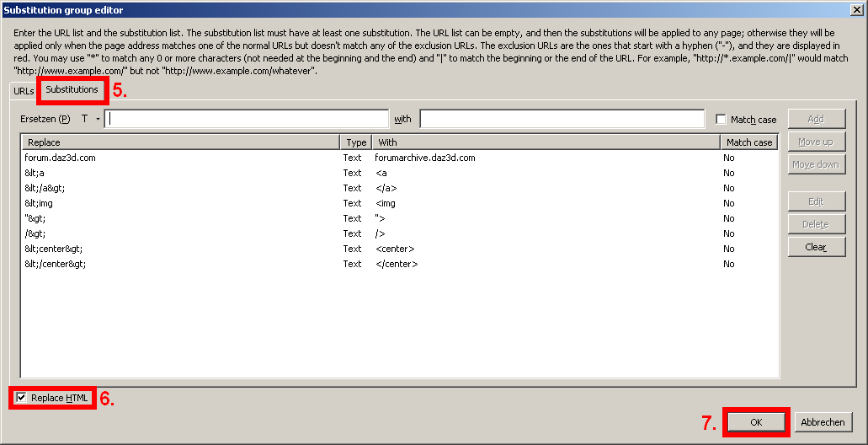868x445 pixels.
Task: Click OK to confirm substitutions
Action: coord(755,422)
